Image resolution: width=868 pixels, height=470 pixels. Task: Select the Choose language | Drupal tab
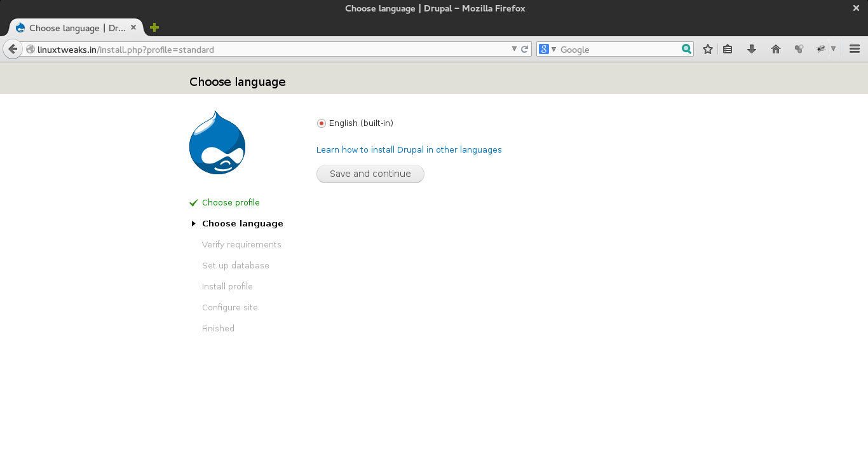click(76, 28)
